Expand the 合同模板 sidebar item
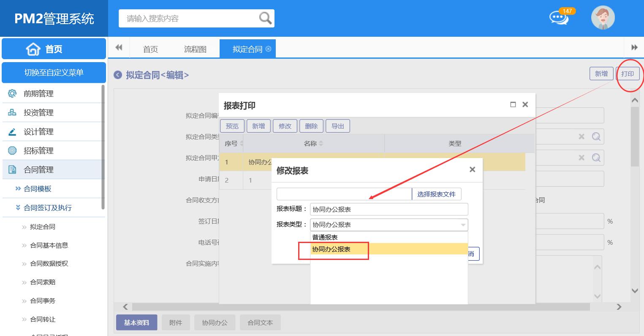Viewport: 644px width, 336px height. tap(37, 188)
